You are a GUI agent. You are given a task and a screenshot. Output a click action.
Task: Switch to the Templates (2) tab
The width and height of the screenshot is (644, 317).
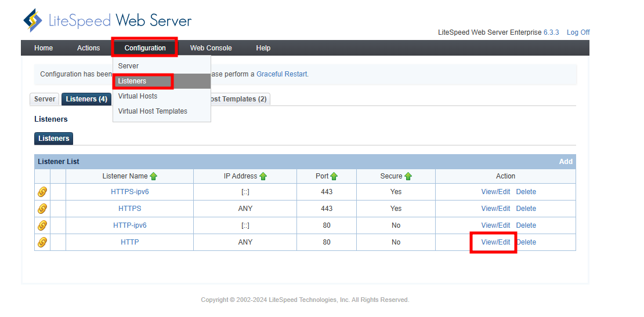click(240, 99)
